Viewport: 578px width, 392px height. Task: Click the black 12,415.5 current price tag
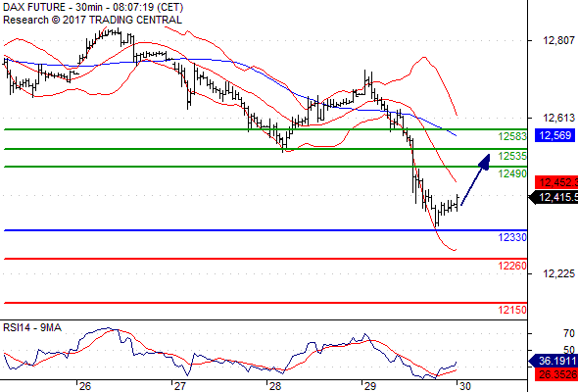[554, 198]
